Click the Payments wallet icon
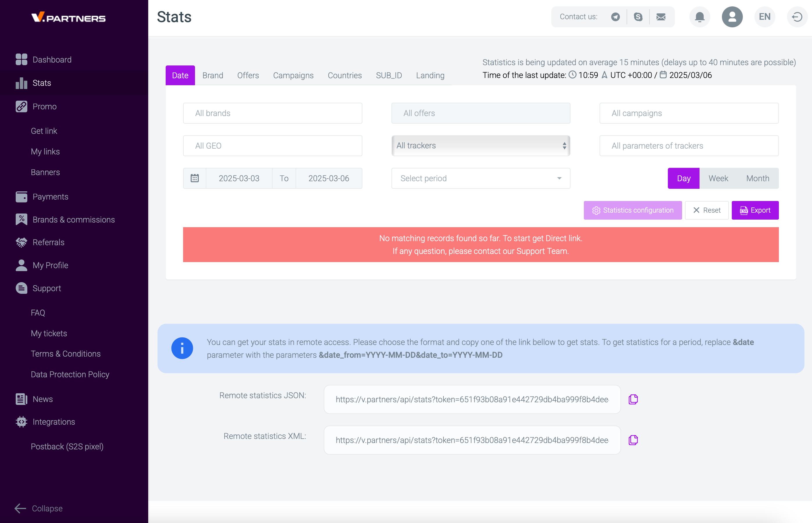 (x=22, y=197)
